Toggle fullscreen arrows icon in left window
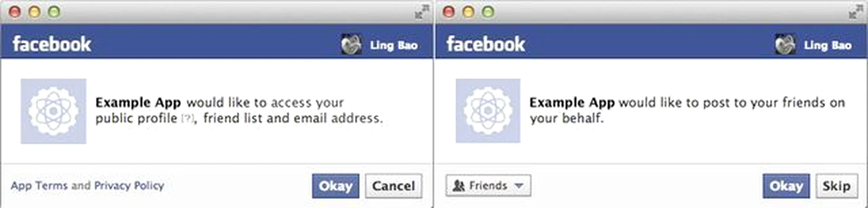Image resolution: width=868 pixels, height=208 pixels. click(422, 12)
